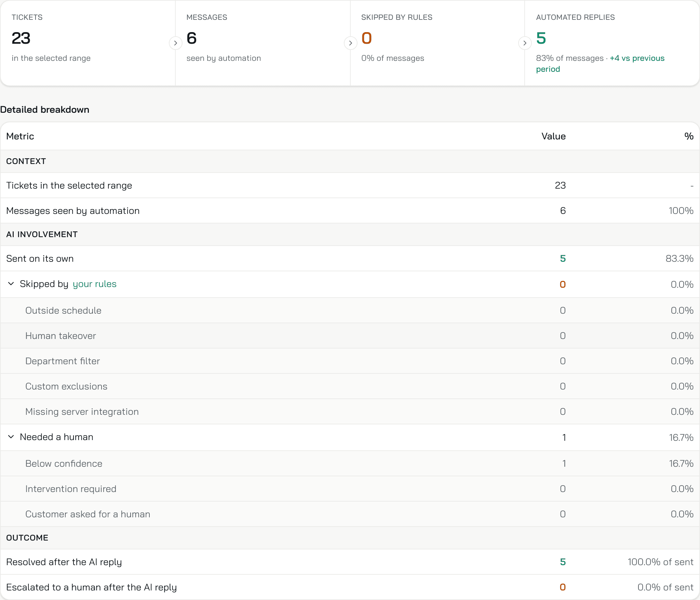Click the Automated Replies card value 5
This screenshot has width=700, height=600.
pos(541,38)
